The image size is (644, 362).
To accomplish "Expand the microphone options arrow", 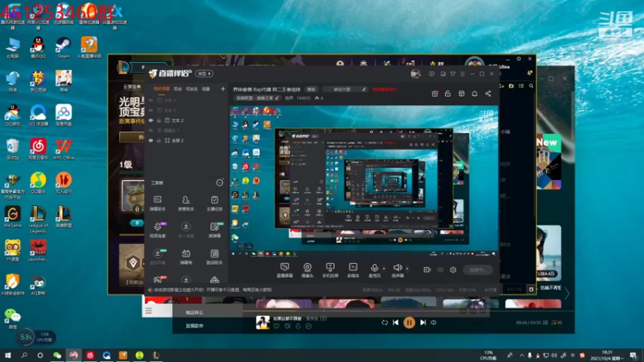I will (384, 269).
